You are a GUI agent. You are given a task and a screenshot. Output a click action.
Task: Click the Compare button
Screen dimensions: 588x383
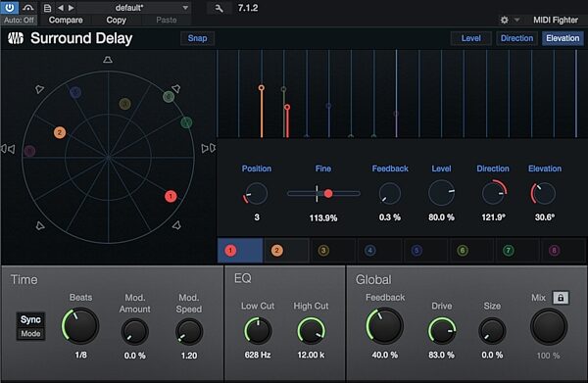tap(66, 20)
